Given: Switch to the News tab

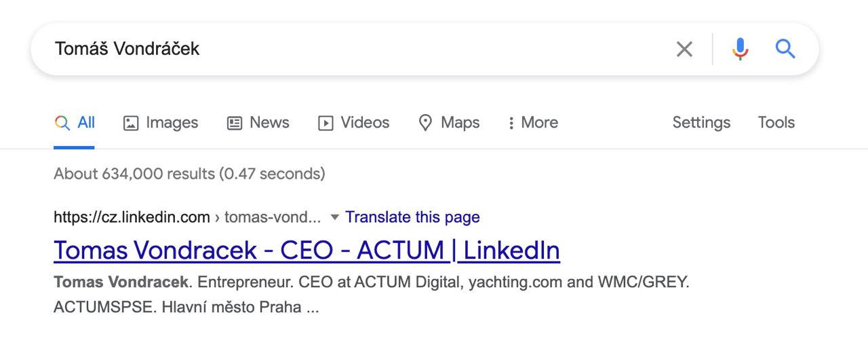Looking at the screenshot, I should pos(258,123).
